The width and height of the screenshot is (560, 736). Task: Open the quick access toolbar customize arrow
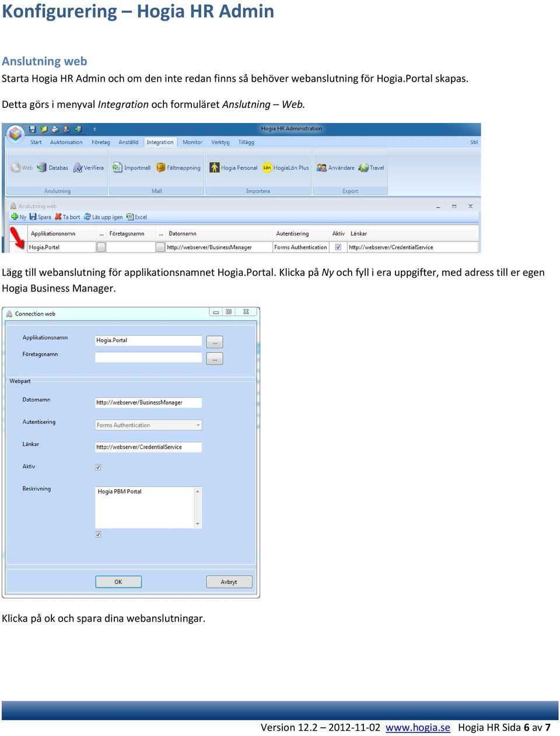(x=94, y=129)
